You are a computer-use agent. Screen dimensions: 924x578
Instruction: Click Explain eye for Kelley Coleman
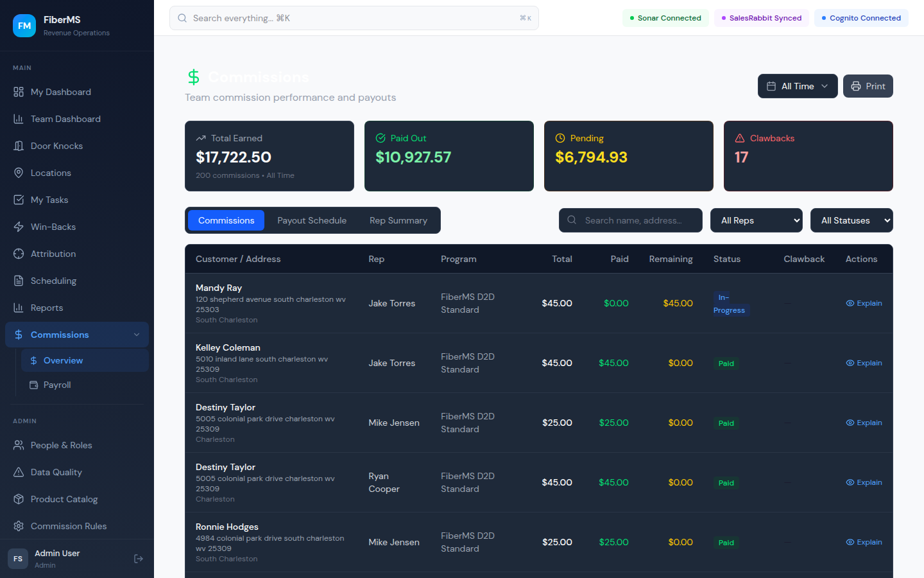pos(864,363)
